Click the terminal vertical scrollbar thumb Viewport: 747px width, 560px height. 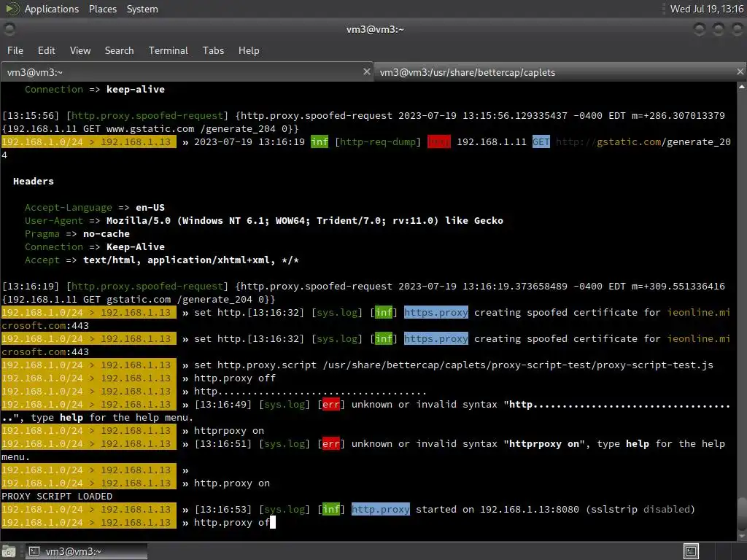[x=742, y=513]
